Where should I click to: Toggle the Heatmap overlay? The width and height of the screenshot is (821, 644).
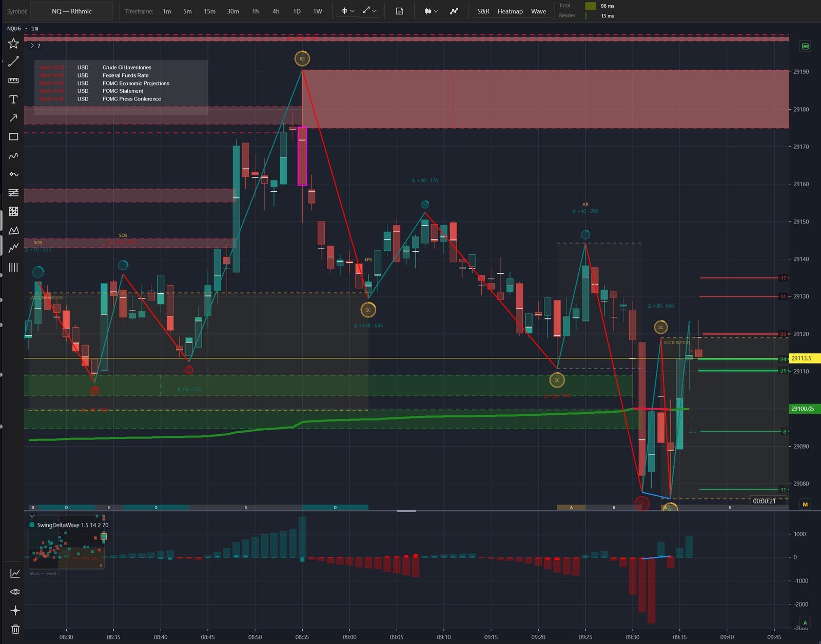coord(510,11)
